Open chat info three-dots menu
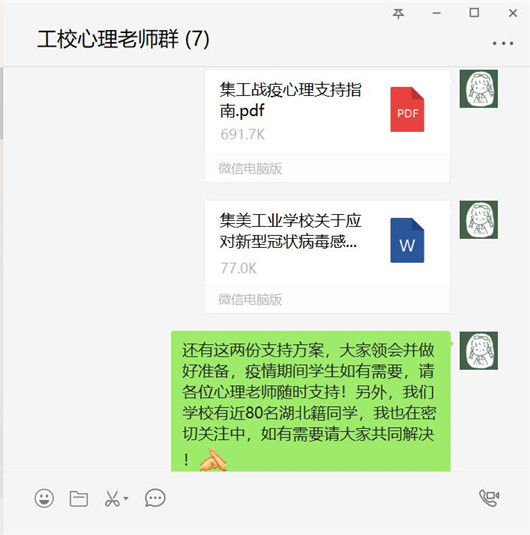530x535 pixels. (503, 43)
